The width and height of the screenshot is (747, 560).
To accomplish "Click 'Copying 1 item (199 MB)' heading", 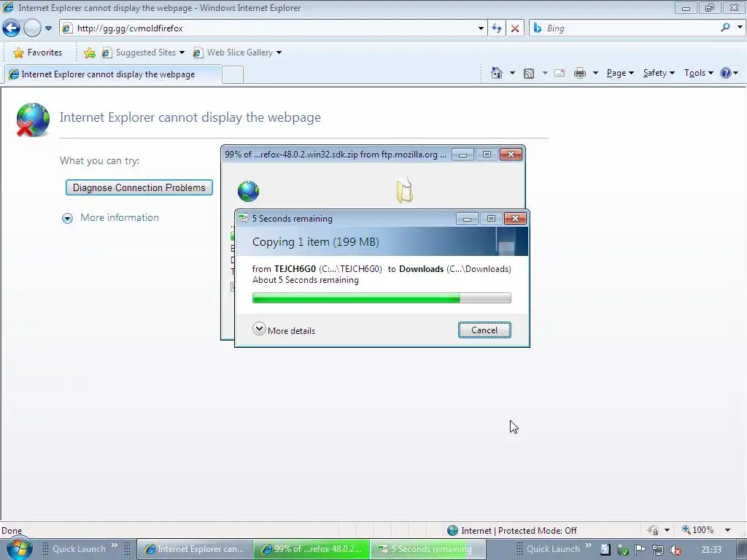I will pyautogui.click(x=315, y=242).
